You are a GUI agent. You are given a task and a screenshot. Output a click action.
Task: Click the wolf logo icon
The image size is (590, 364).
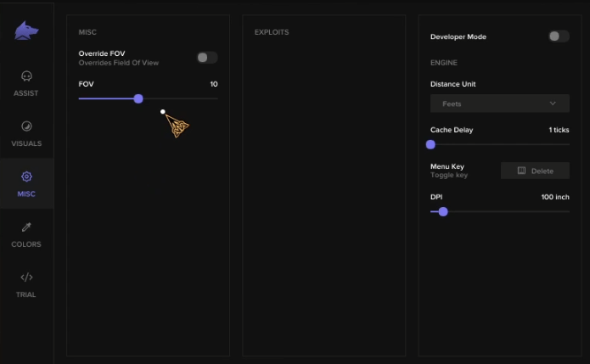[26, 31]
